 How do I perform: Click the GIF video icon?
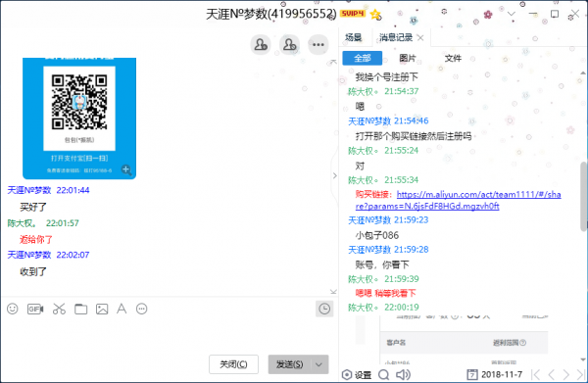pos(35,309)
